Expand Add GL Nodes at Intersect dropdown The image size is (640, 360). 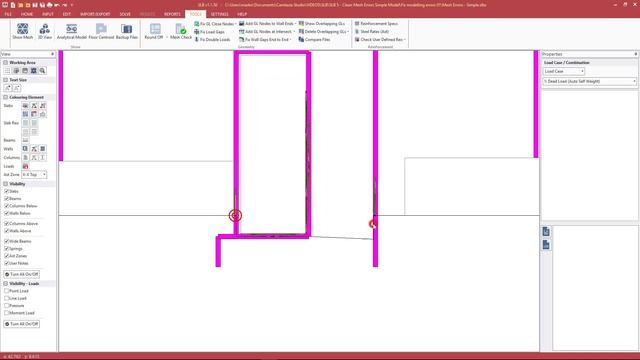(294, 31)
